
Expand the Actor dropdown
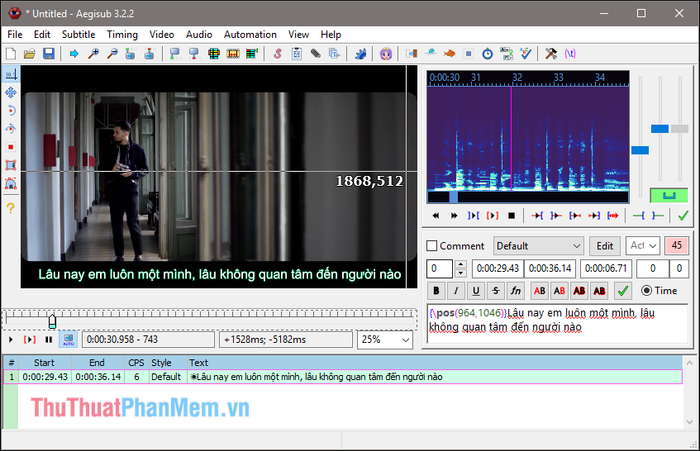pos(643,246)
